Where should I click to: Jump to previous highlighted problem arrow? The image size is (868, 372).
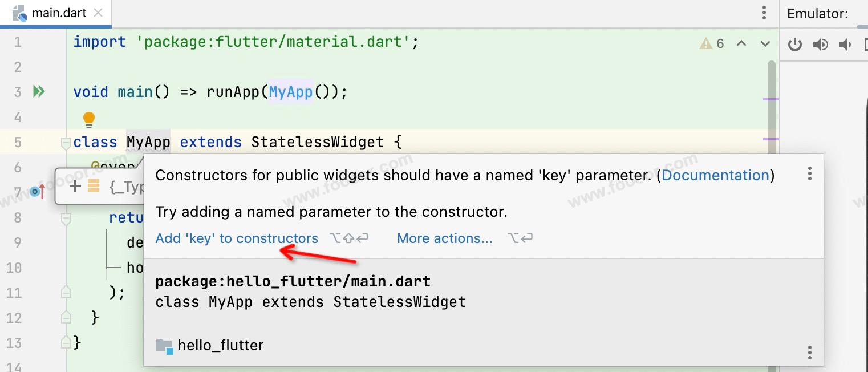click(741, 43)
